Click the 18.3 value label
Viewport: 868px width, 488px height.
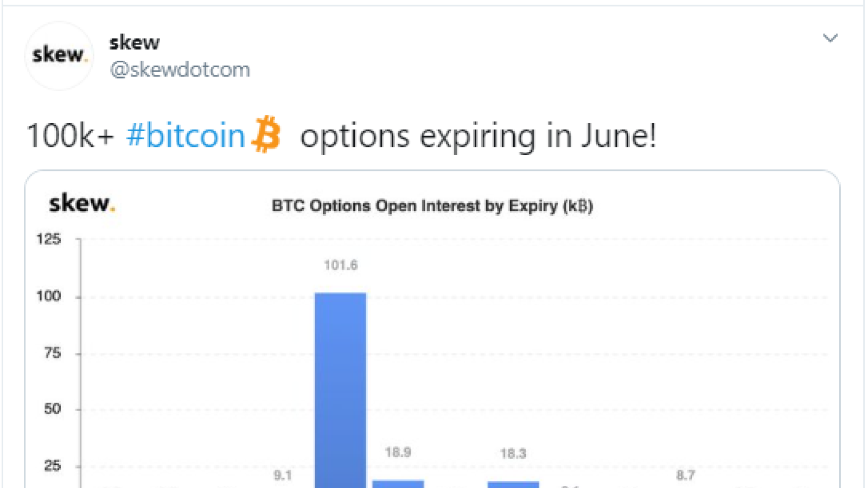[x=513, y=453]
